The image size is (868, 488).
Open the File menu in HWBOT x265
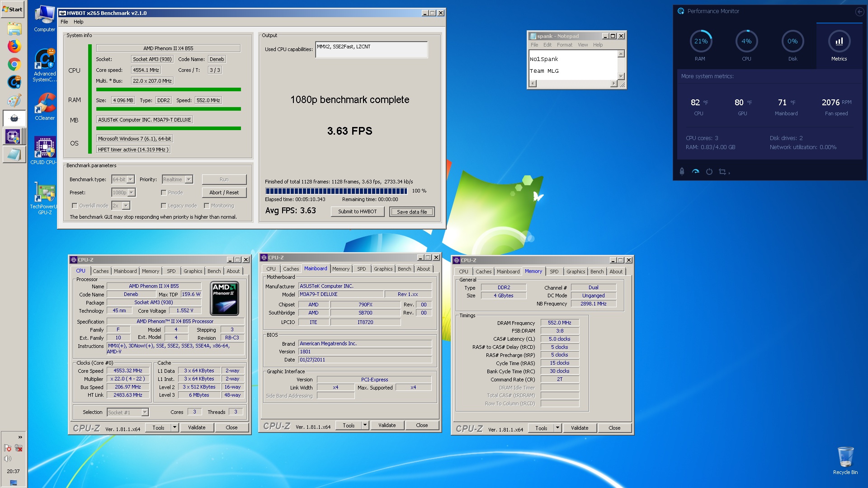coord(64,22)
